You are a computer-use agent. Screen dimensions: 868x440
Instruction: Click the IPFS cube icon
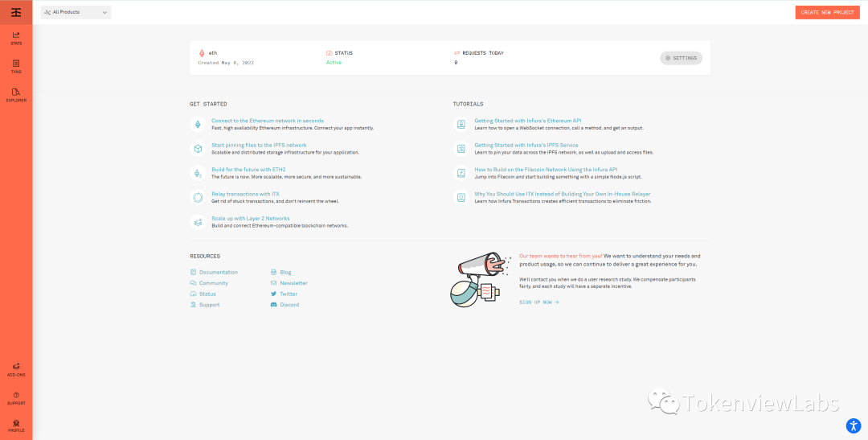point(198,149)
